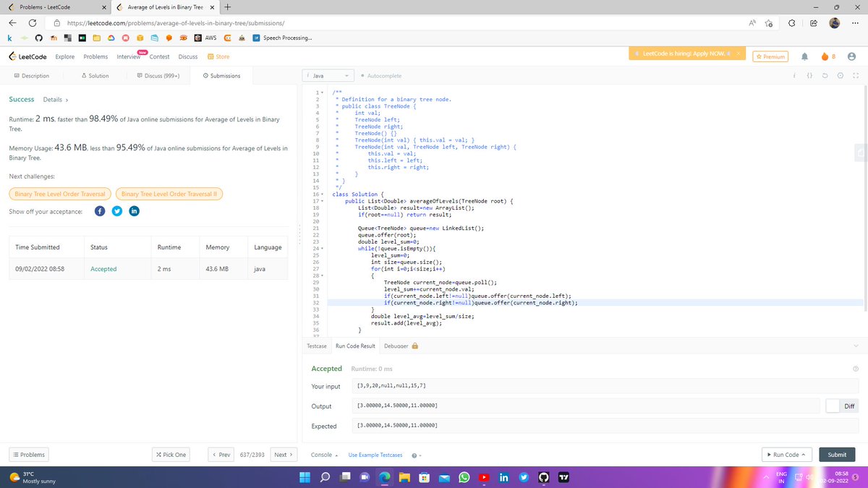Switch to the Description tab

(32, 75)
